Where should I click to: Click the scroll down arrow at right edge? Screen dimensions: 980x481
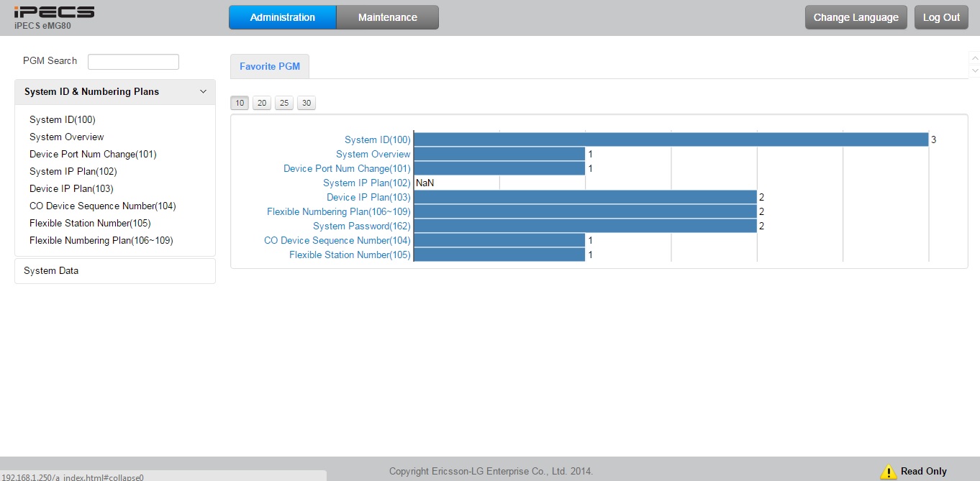pyautogui.click(x=974, y=70)
